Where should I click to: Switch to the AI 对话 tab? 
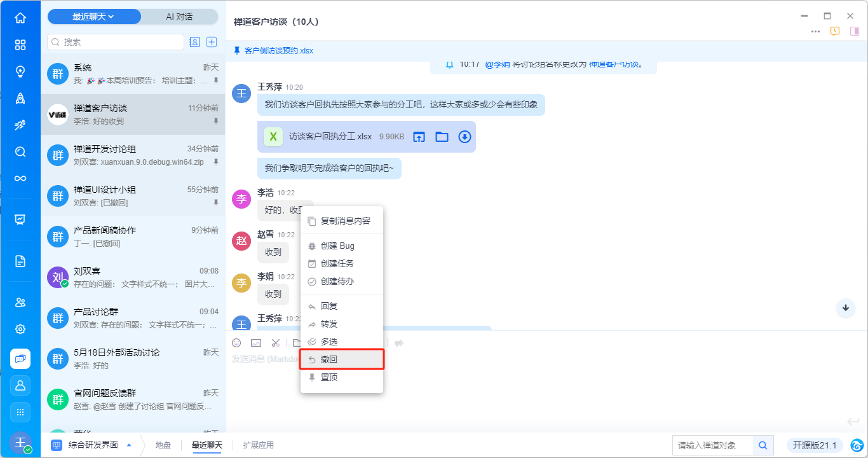pos(179,17)
